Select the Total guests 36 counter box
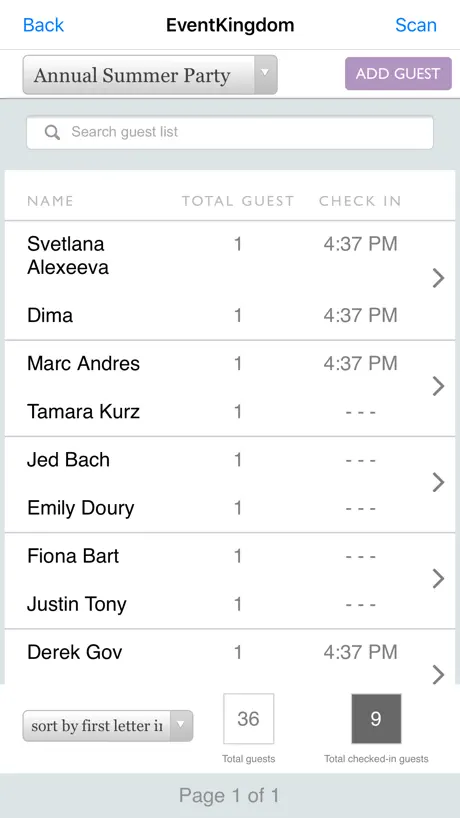The width and height of the screenshot is (460, 818). [248, 718]
